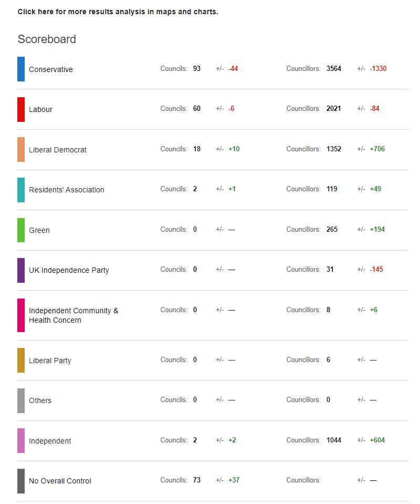
Task: Click the Conservative councillors change -1330
Action: (x=378, y=69)
